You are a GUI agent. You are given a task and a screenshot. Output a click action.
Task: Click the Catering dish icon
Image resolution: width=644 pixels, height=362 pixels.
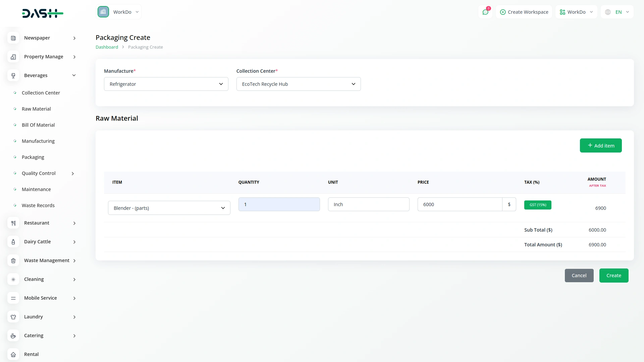[x=13, y=336]
